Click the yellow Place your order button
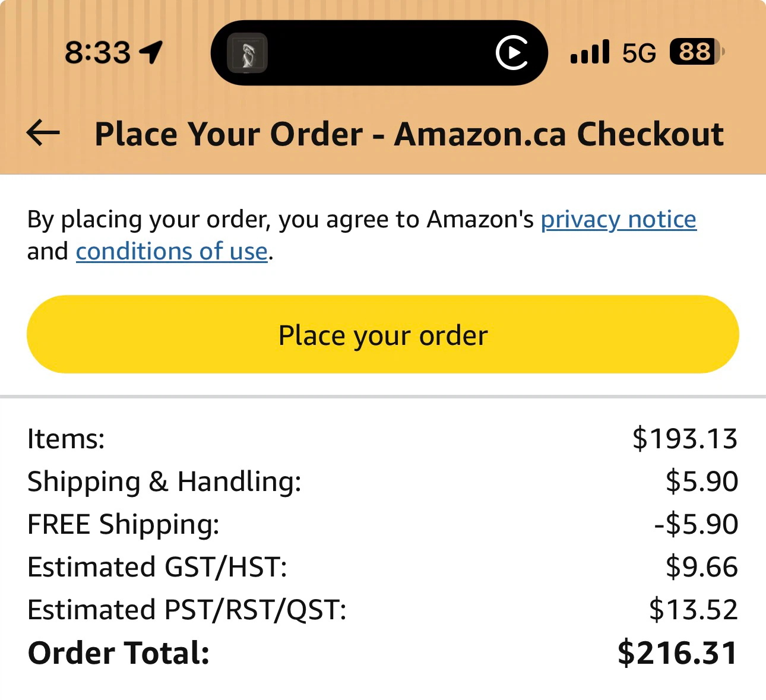This screenshot has width=766, height=700. [383, 334]
